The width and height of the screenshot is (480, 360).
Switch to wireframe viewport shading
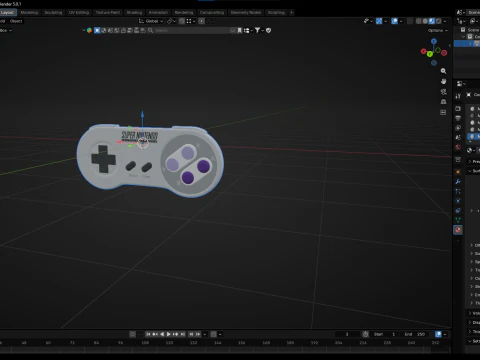point(418,21)
